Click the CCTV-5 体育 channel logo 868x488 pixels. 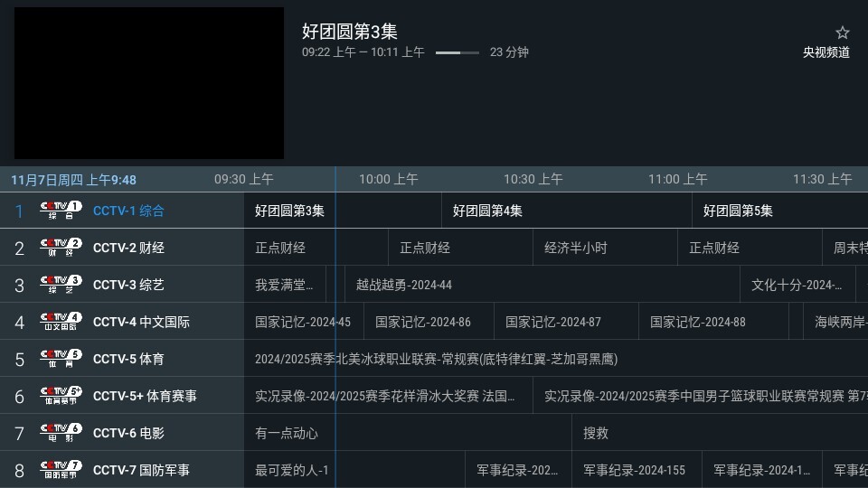(x=61, y=359)
